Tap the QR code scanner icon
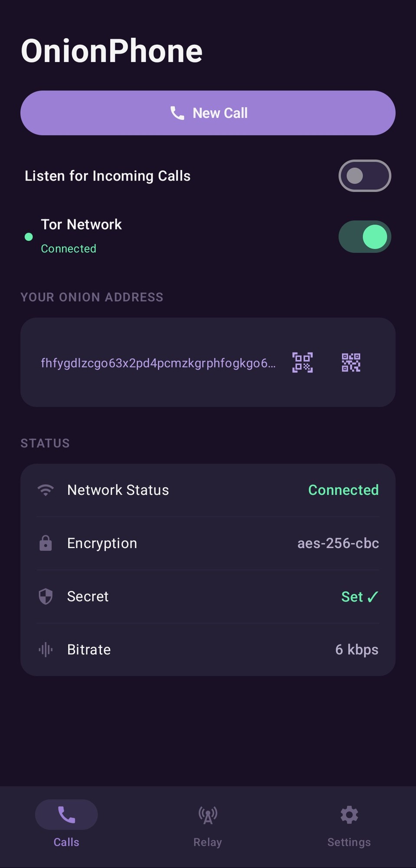 pos(302,362)
